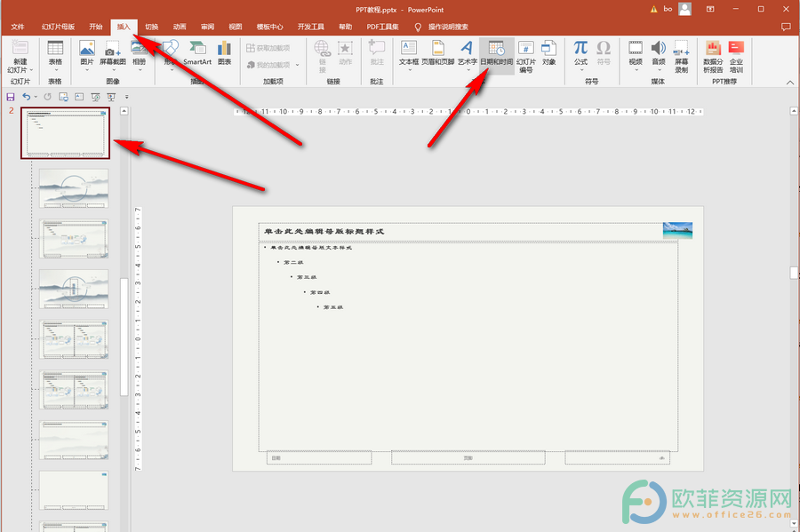Open the 表格 (Table) insert tool
800x532 pixels.
55,48
